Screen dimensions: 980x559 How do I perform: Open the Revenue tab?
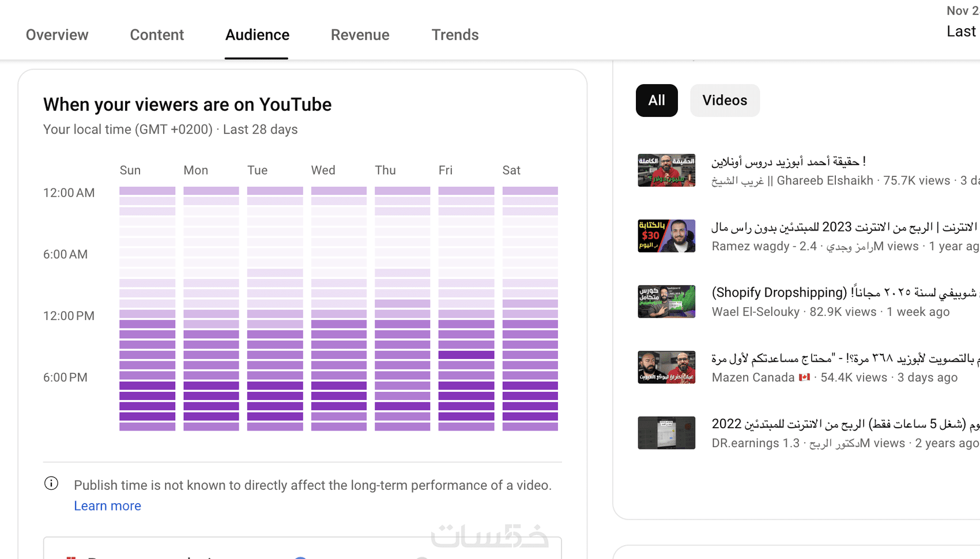[360, 35]
